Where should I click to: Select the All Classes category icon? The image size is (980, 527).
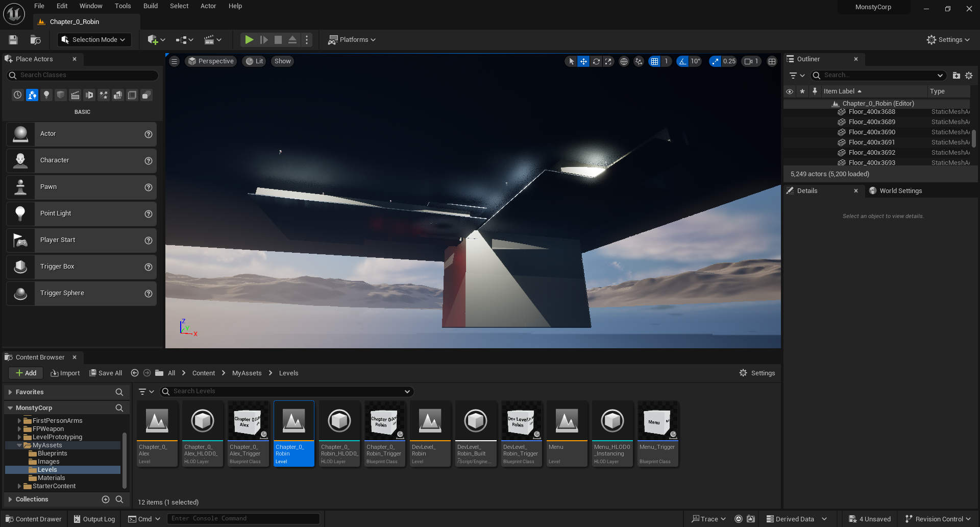click(x=146, y=95)
